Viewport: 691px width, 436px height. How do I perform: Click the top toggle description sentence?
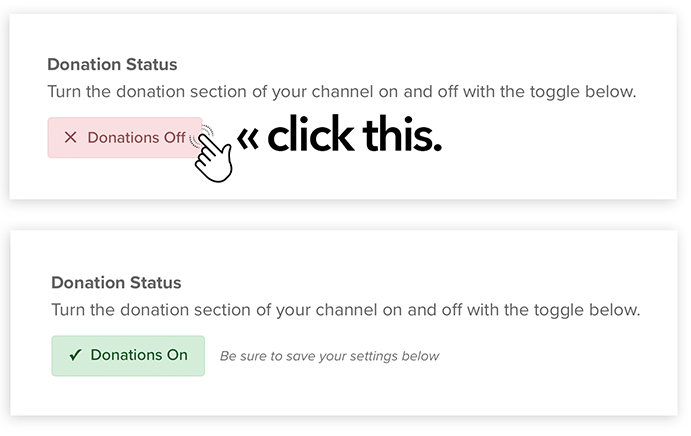click(342, 92)
